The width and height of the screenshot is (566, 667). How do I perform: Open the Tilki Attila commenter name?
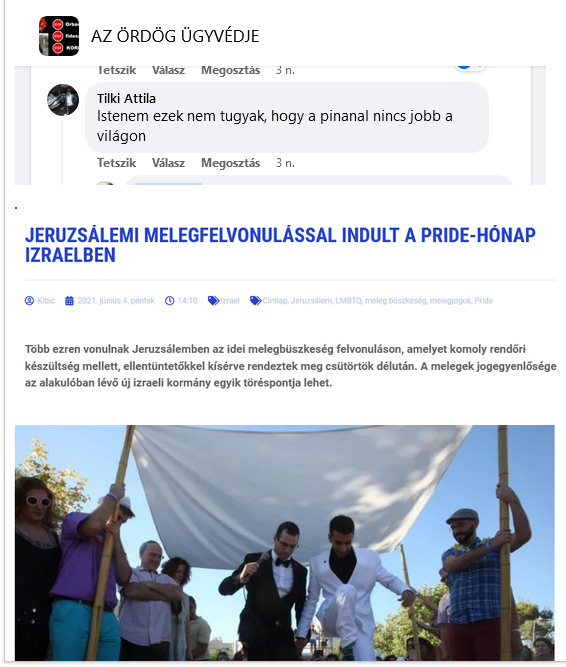[126, 98]
